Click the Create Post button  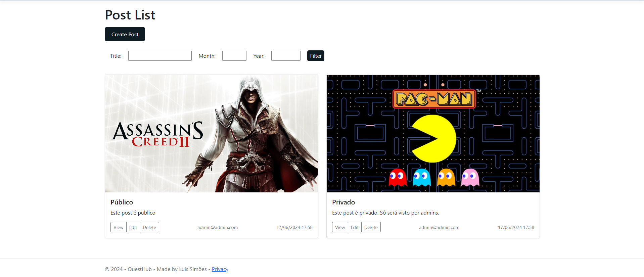point(125,34)
